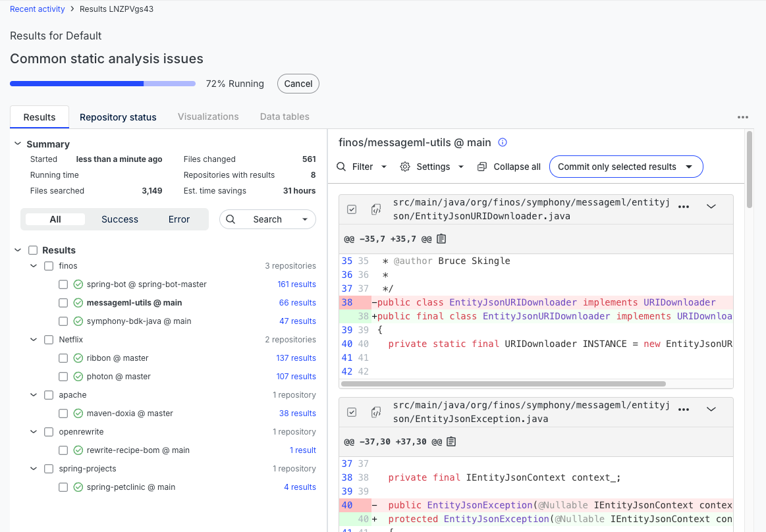Collapse the apache group
Image resolution: width=766 pixels, height=532 pixels.
click(34, 395)
